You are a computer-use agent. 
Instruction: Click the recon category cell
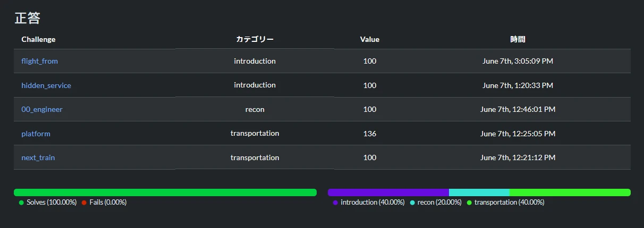(x=255, y=109)
